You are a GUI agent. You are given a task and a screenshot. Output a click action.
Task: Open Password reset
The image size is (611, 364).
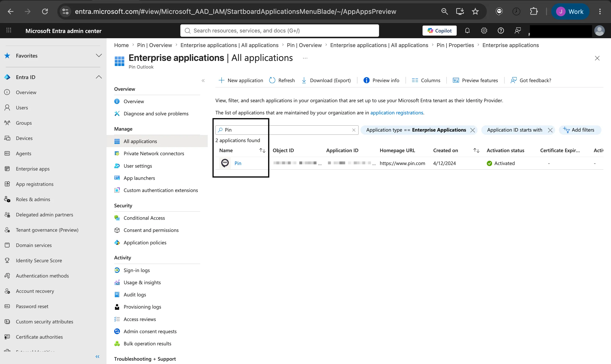(x=32, y=306)
